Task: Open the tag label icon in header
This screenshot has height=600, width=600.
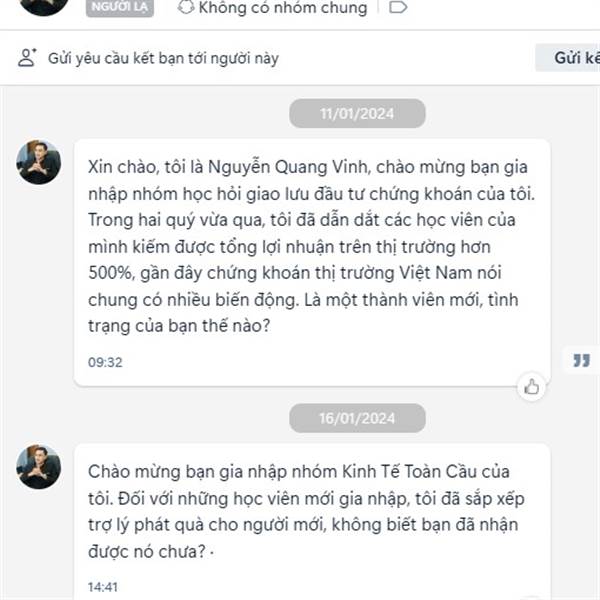Action: [x=398, y=7]
